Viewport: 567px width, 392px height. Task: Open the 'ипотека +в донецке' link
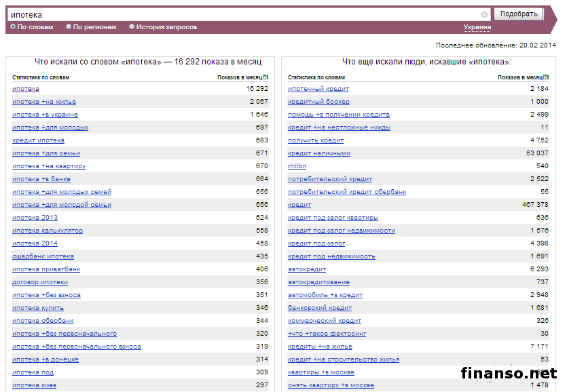(45, 359)
